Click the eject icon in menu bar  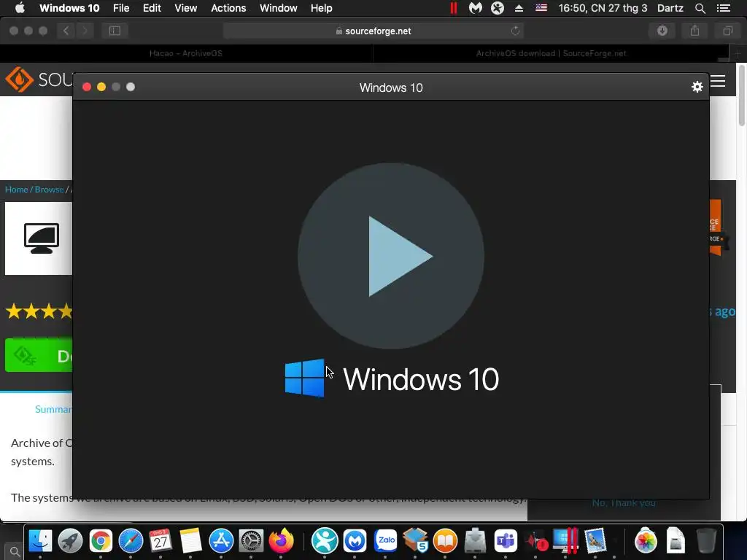tap(519, 8)
